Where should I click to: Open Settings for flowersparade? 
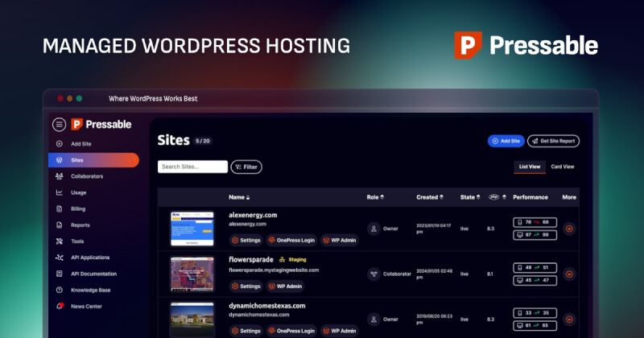pyautogui.click(x=246, y=286)
